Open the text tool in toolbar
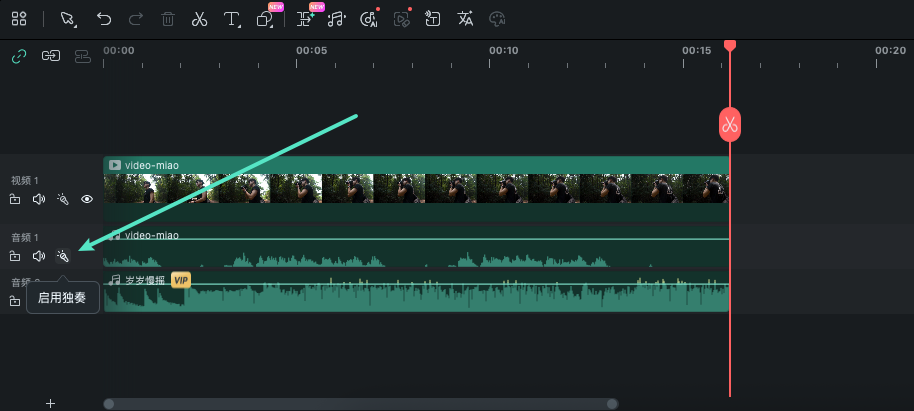This screenshot has height=411, width=914. [231, 19]
